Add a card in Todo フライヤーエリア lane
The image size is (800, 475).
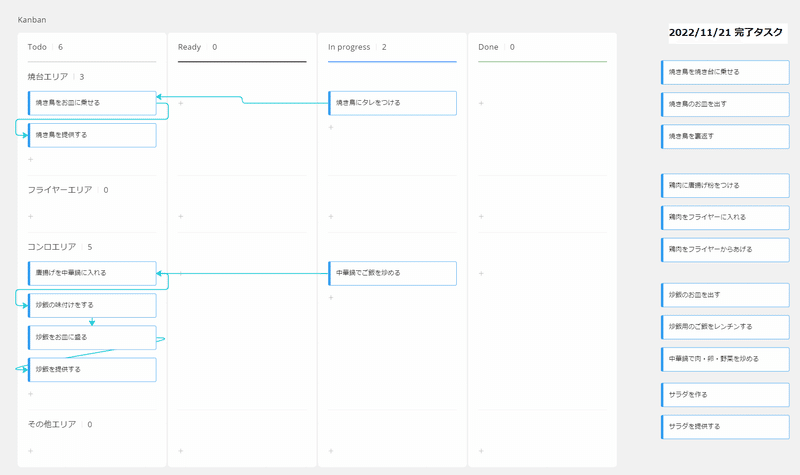[x=30, y=216]
